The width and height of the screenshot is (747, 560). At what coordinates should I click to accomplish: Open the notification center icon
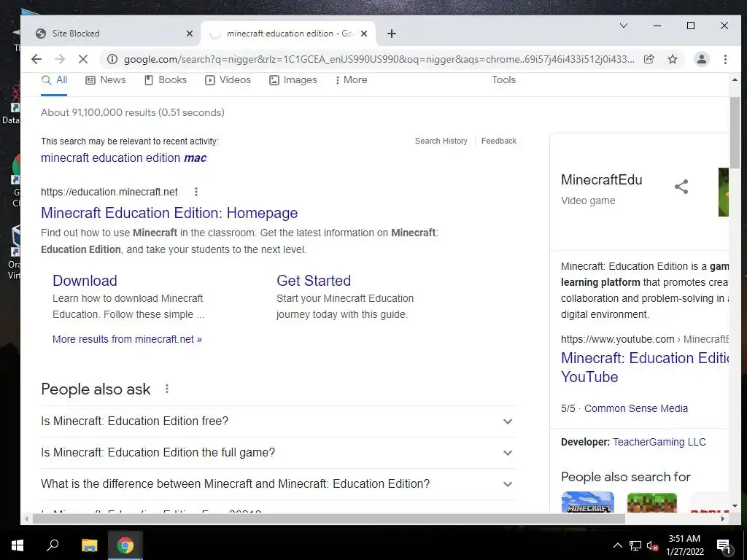pos(724,545)
